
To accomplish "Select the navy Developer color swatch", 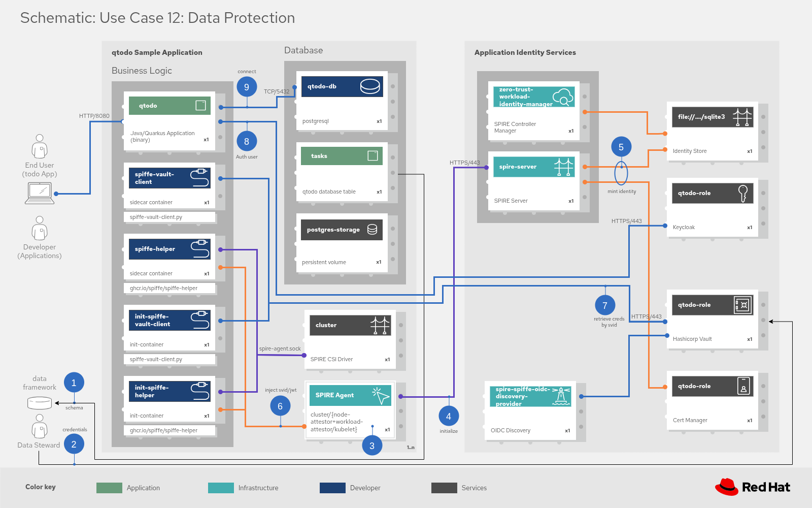I will click(332, 488).
